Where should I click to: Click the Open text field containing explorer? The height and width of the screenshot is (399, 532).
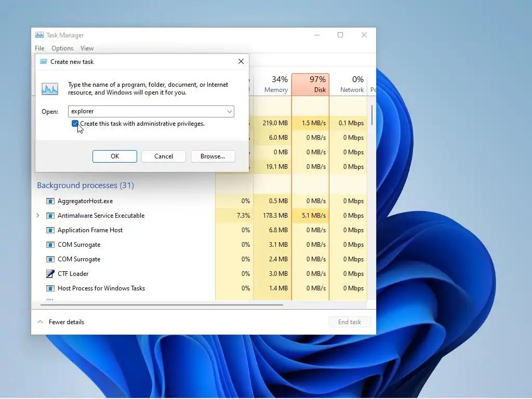click(x=151, y=111)
